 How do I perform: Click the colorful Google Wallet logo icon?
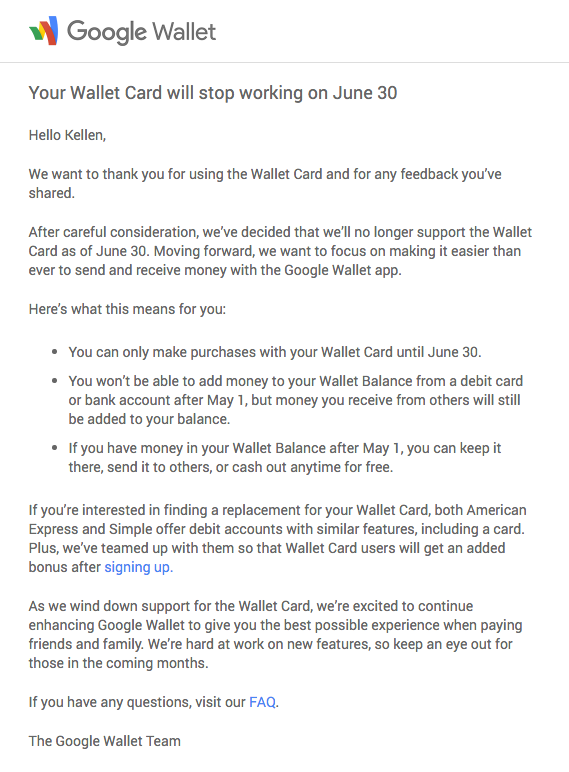(x=44, y=31)
